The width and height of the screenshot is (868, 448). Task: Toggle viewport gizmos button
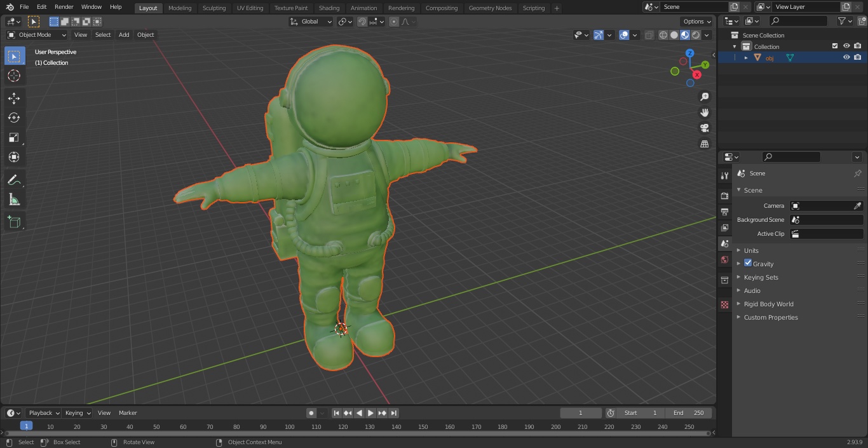599,35
